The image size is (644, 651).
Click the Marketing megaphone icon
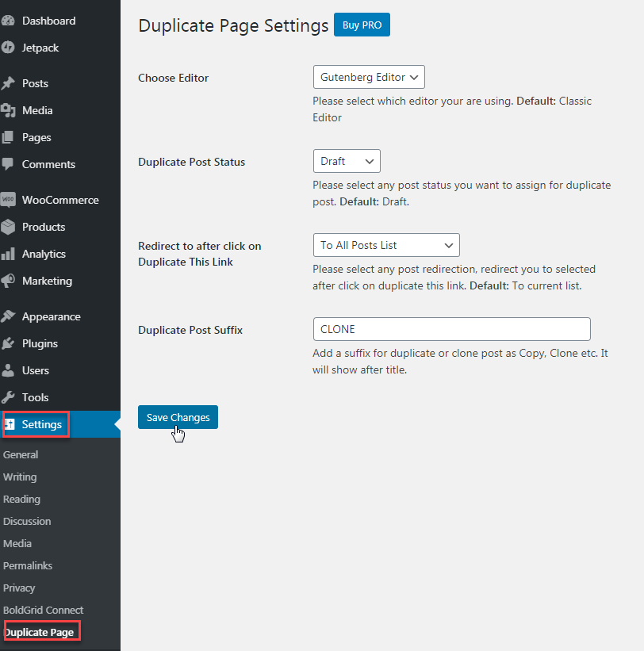[8, 281]
